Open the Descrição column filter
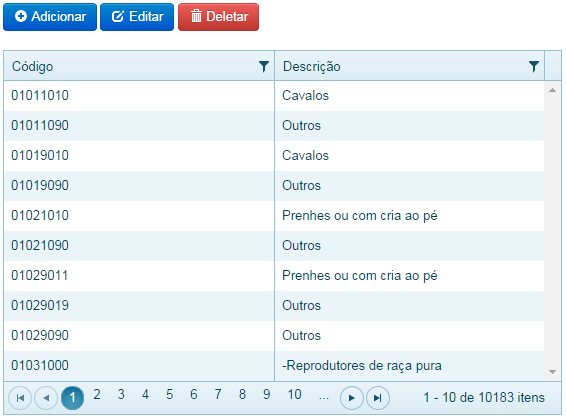 coord(534,66)
